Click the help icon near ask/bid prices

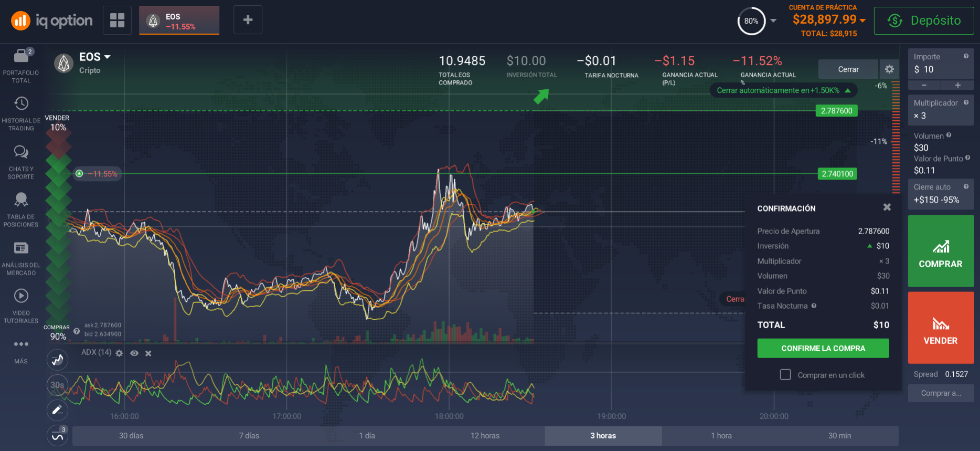coord(77,331)
